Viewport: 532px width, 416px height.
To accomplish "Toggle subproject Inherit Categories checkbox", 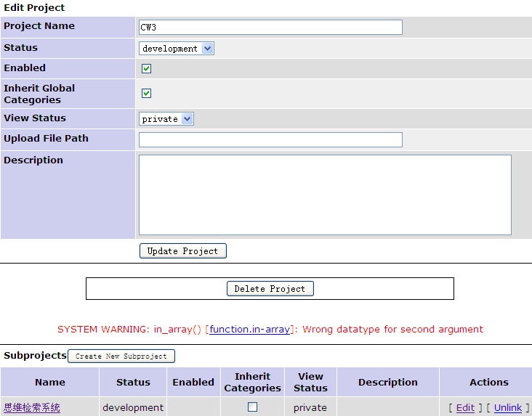I will tap(252, 407).
